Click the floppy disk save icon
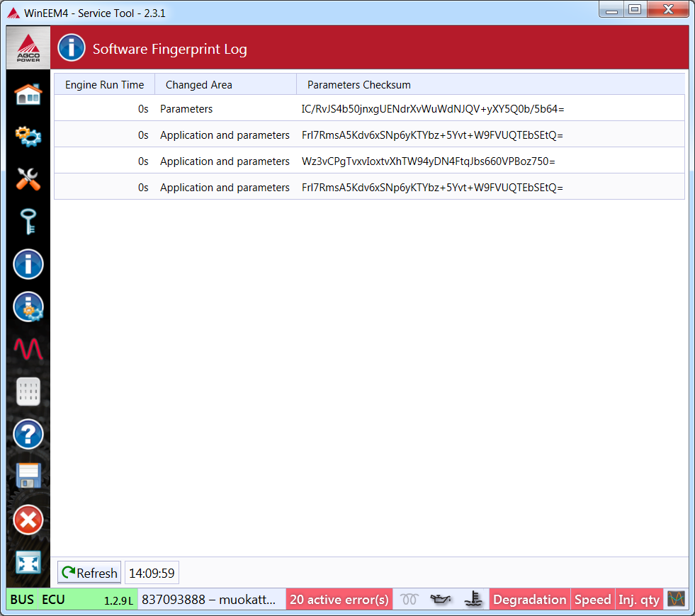This screenshot has height=616, width=695. click(28, 477)
